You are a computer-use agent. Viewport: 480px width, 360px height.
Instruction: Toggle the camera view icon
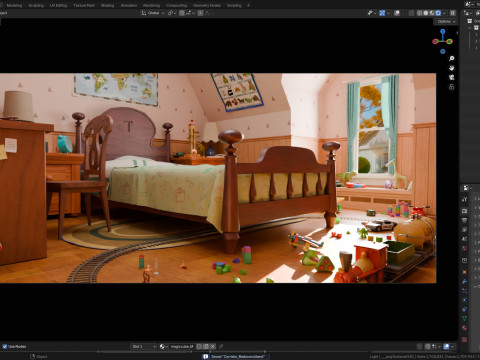click(451, 77)
